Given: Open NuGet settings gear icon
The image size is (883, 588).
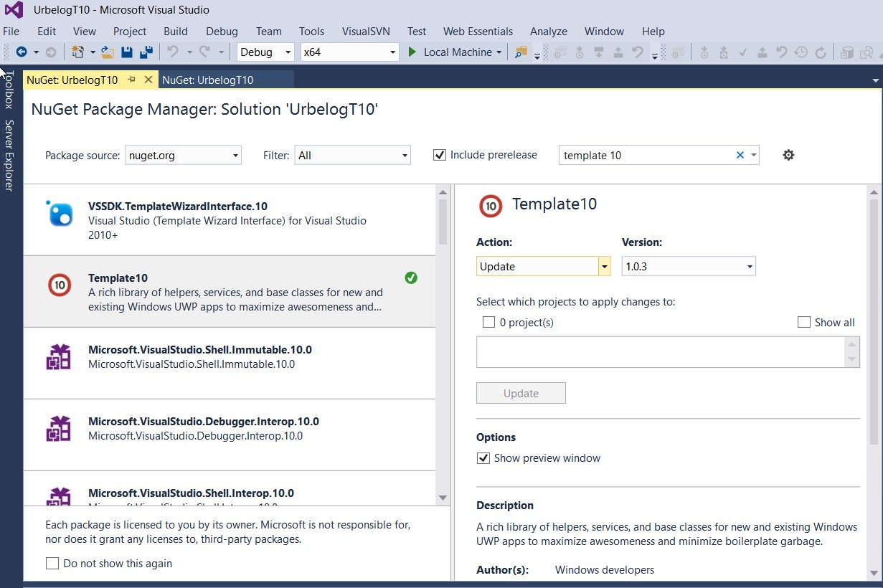Looking at the screenshot, I should (788, 155).
